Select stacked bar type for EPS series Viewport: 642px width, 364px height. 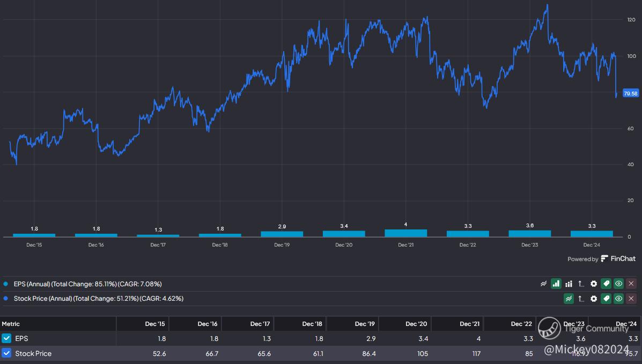click(x=569, y=284)
